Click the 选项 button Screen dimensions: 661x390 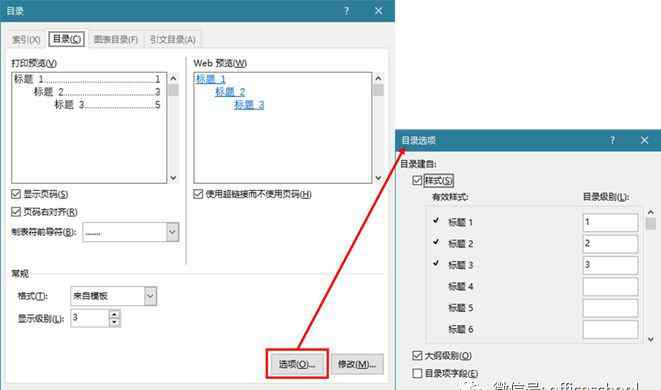point(297,364)
